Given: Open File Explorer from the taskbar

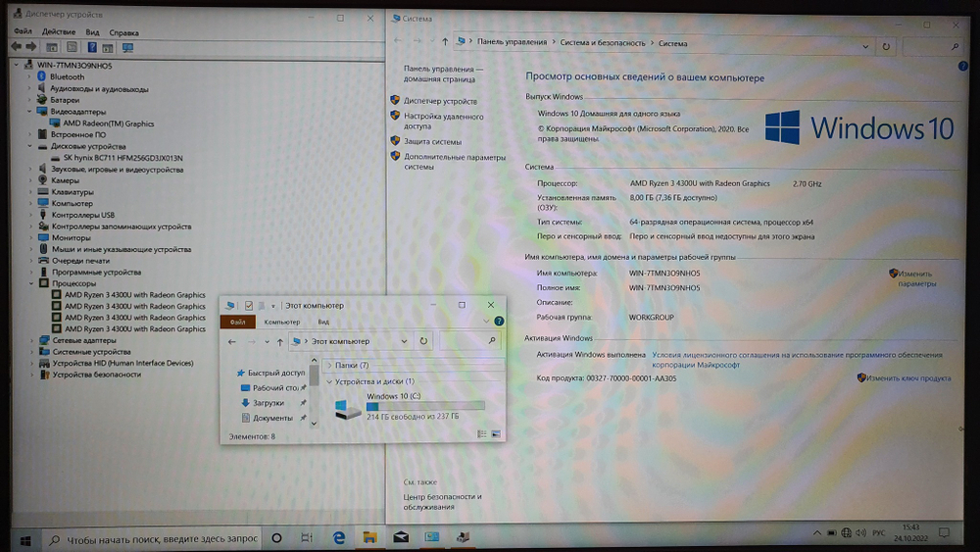Looking at the screenshot, I should pos(369,537).
